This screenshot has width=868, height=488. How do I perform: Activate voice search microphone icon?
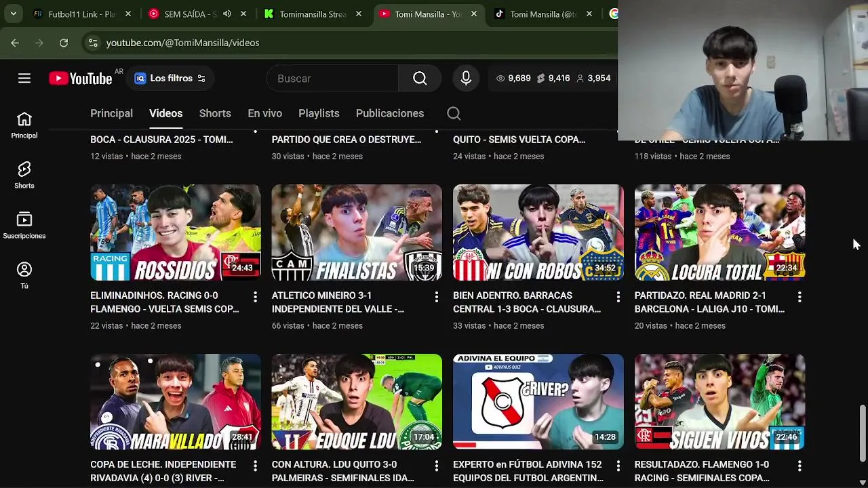pyautogui.click(x=466, y=79)
